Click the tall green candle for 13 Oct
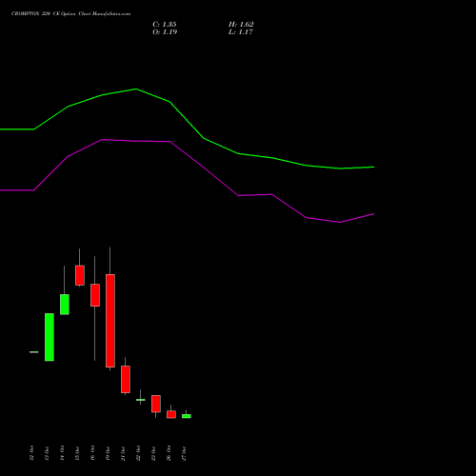The height and width of the screenshot is (476, 476). click(50, 337)
